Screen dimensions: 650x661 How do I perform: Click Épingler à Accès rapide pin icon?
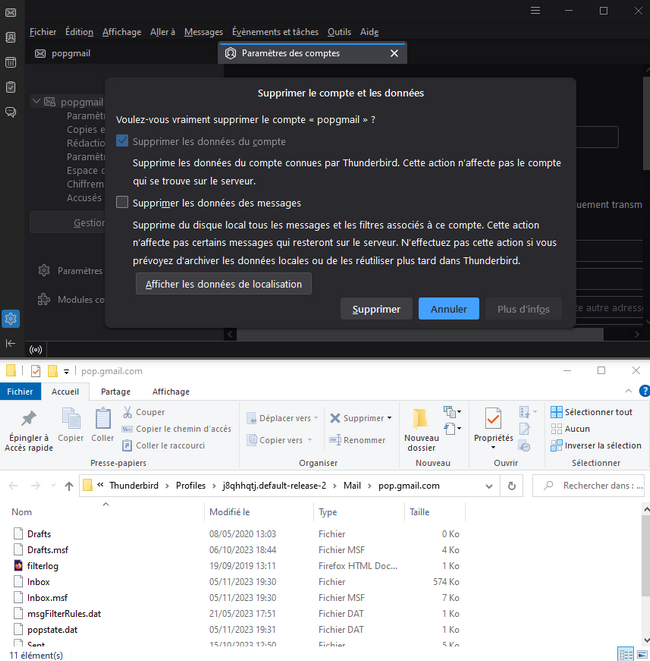[x=29, y=419]
